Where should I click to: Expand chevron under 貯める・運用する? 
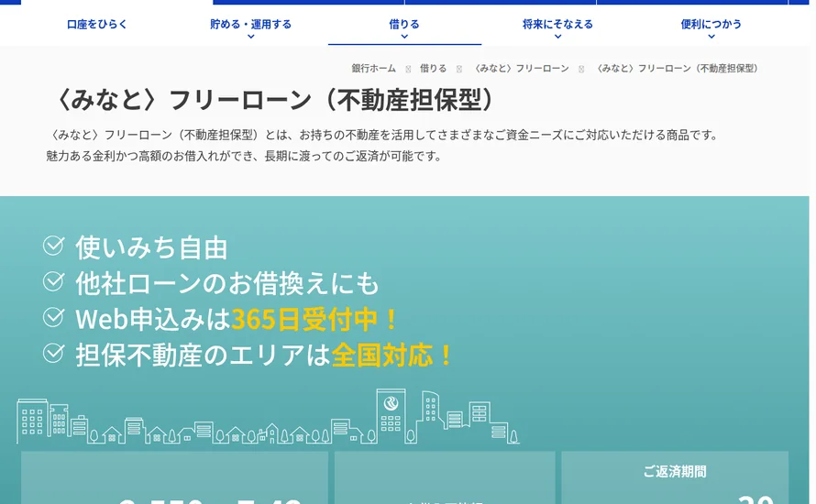251,37
